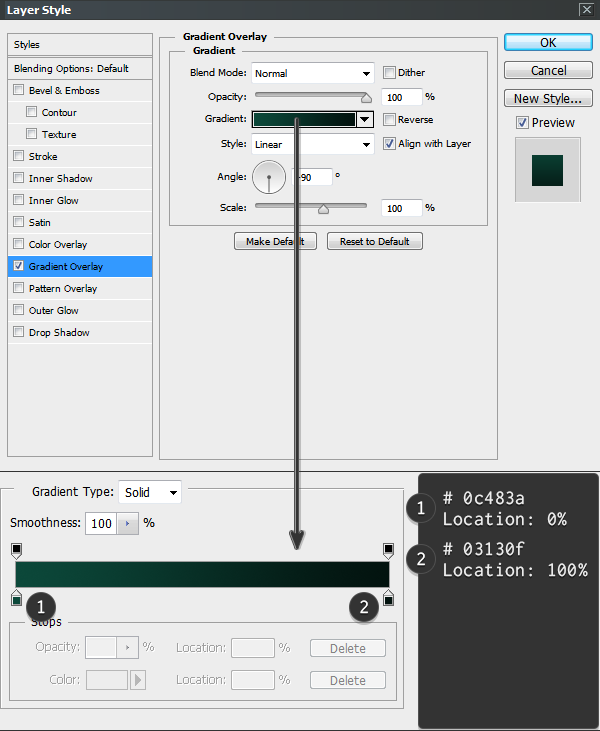Click the gradient preview thumbnail swatch
Image resolution: width=600 pixels, height=731 pixels.
coord(546,170)
